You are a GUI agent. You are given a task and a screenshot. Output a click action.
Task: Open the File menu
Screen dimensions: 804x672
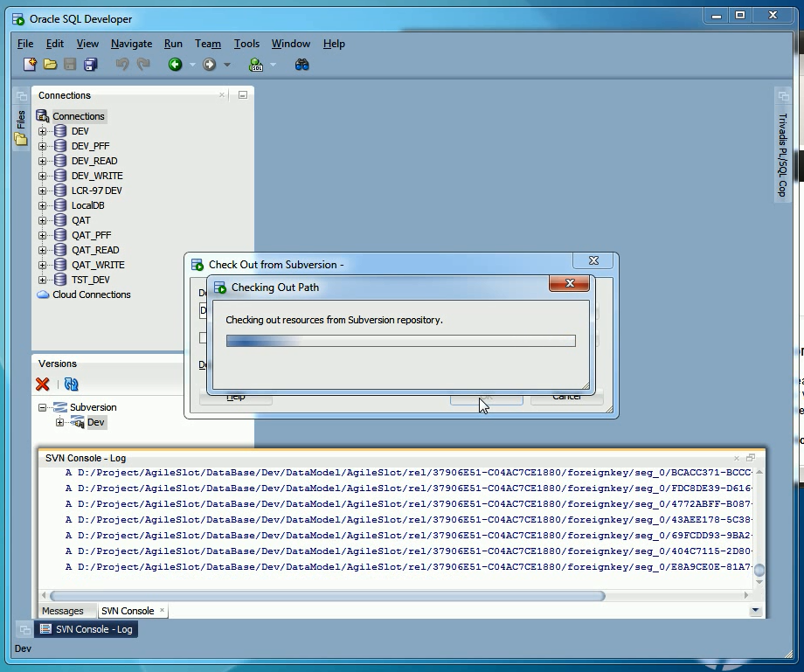click(25, 44)
